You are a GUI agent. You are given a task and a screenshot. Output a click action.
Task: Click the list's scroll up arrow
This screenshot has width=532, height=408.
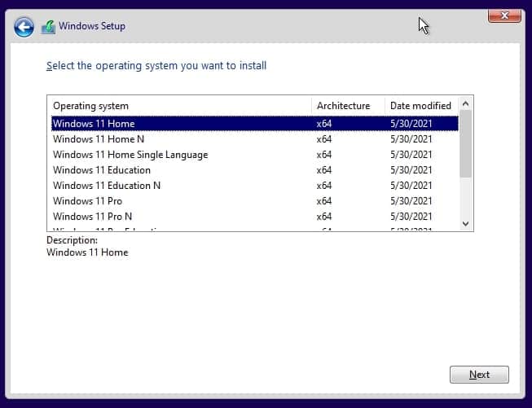(x=466, y=104)
